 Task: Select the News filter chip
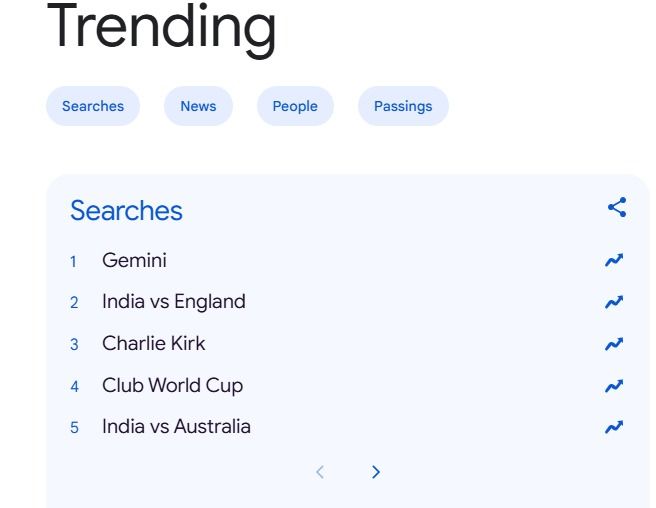pyautogui.click(x=198, y=106)
